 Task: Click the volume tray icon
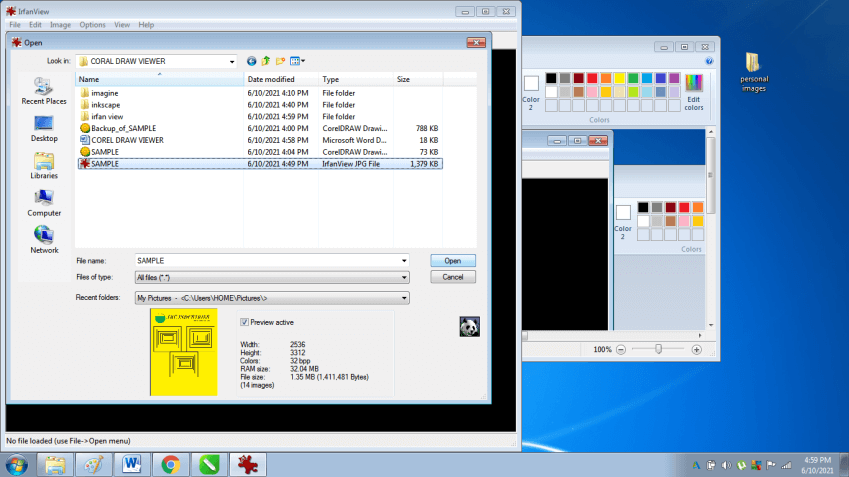726,465
